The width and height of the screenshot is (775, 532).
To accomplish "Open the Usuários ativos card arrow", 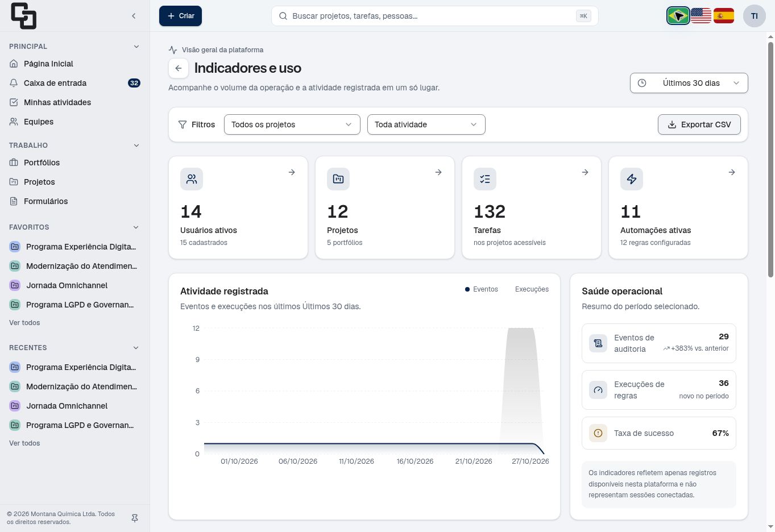I will pos(292,172).
